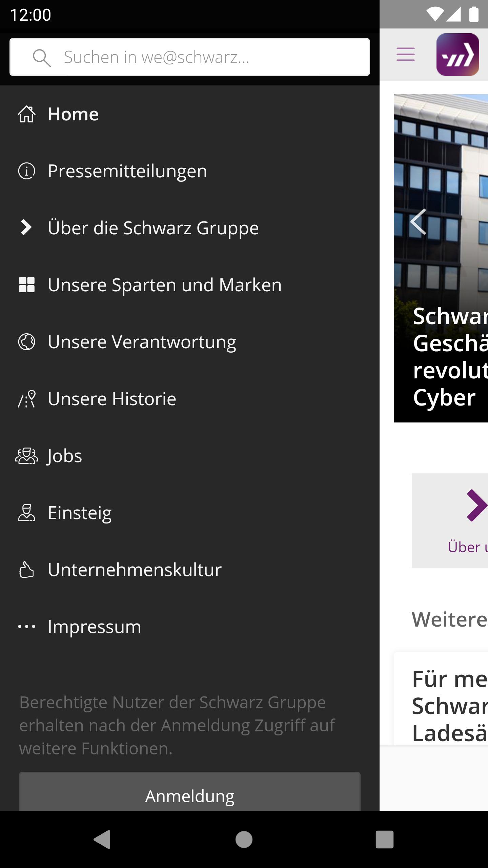This screenshot has height=868, width=488.
Task: Open the 'Für me... Ladesä...' article card
Action: (x=441, y=698)
